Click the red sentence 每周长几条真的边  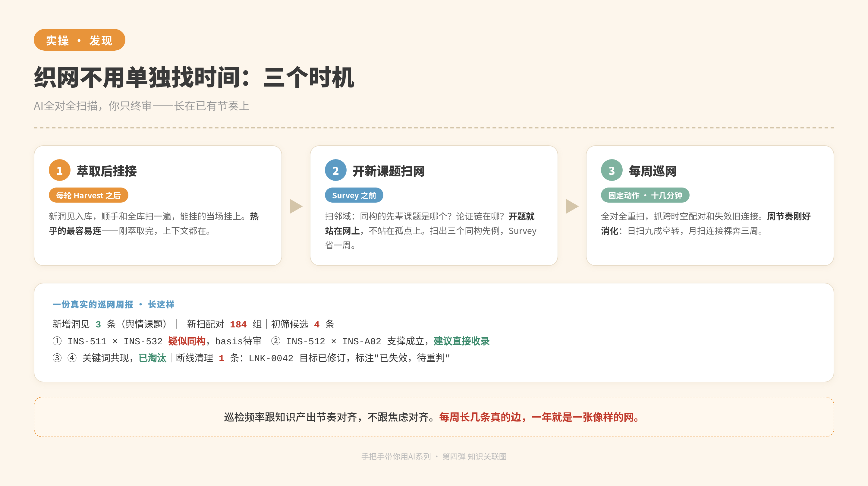(x=480, y=417)
